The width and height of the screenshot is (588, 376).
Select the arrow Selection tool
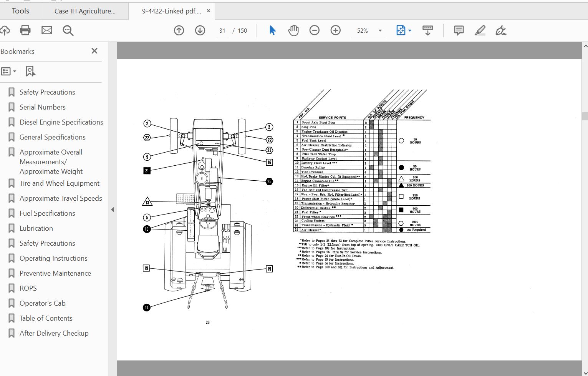[x=272, y=30]
